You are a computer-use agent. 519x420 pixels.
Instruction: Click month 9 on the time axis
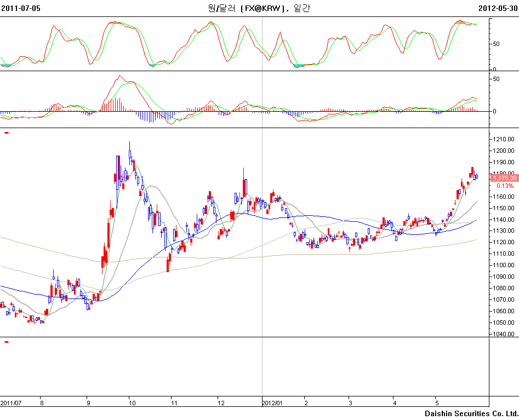pyautogui.click(x=88, y=402)
